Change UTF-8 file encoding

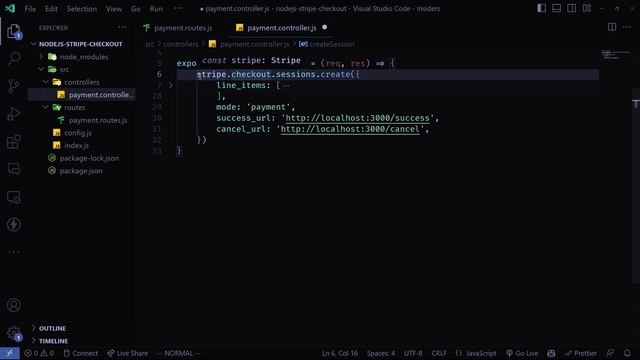coord(413,353)
